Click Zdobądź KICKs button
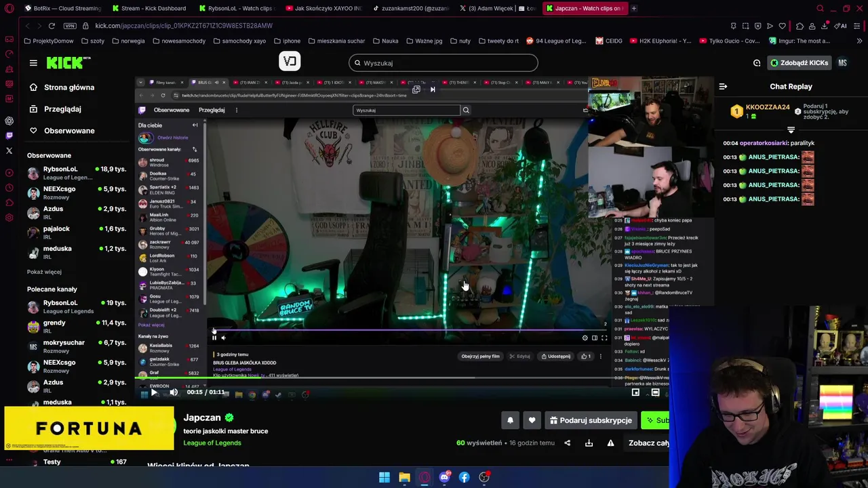Screen dimensions: 868x488 point(799,63)
